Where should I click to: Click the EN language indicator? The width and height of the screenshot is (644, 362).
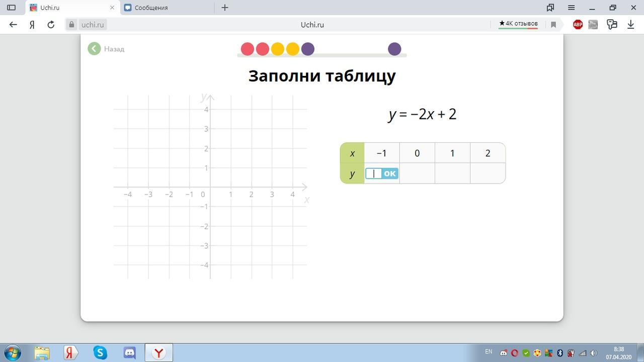489,351
